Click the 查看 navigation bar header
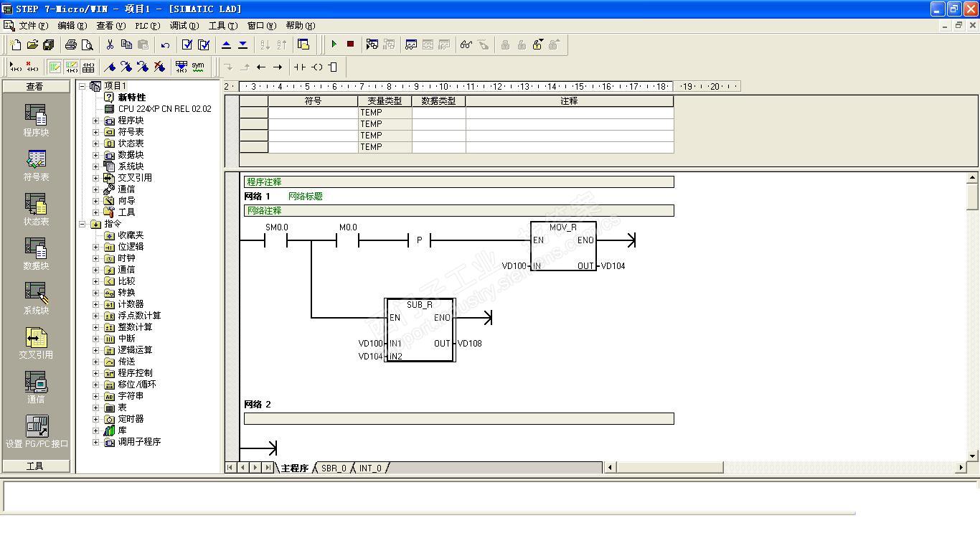The image size is (980, 551). point(35,86)
